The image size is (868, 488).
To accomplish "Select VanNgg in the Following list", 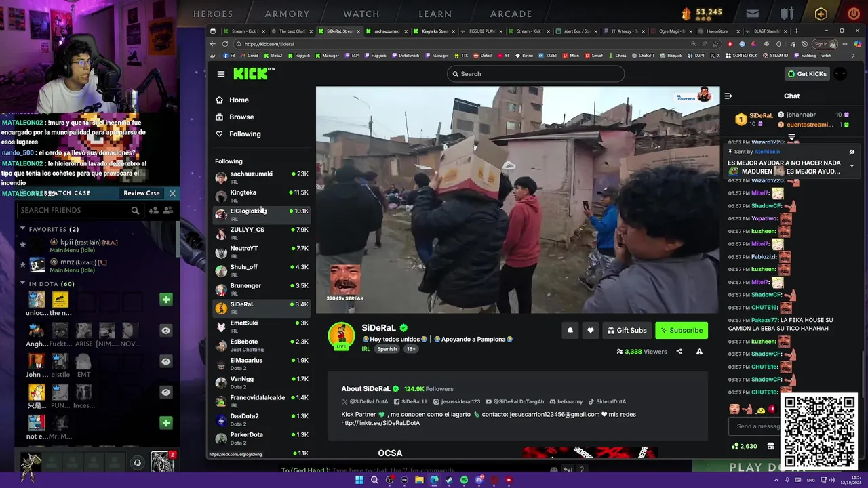I will (x=262, y=382).
